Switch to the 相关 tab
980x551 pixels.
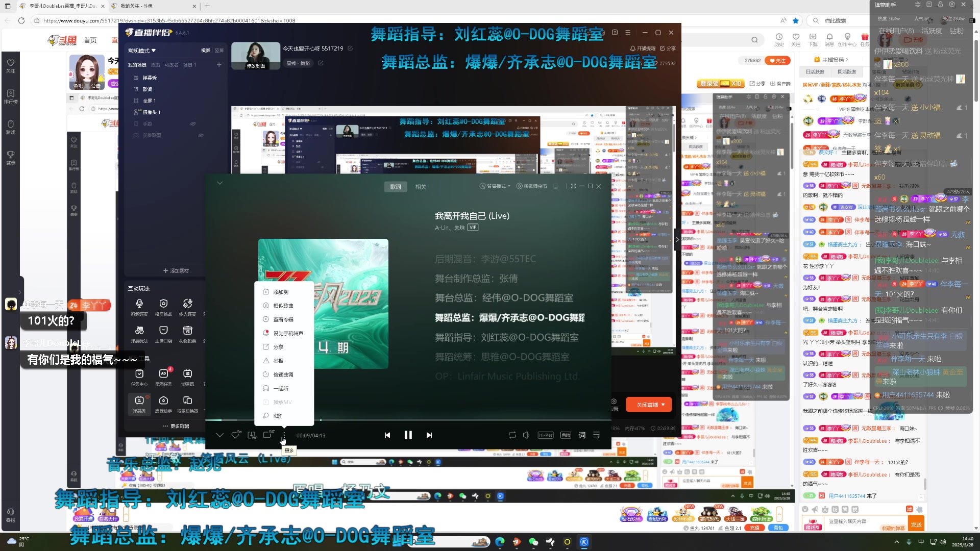421,187
